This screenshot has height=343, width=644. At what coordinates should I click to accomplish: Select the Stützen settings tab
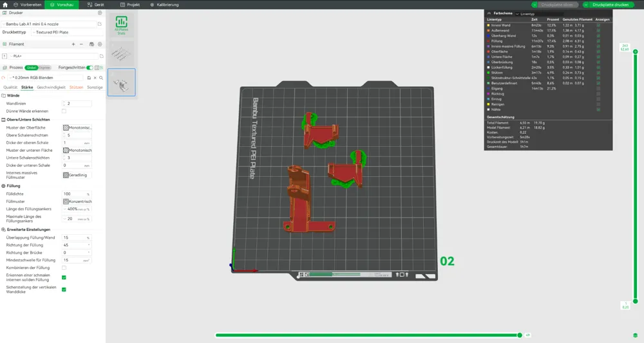coord(76,88)
